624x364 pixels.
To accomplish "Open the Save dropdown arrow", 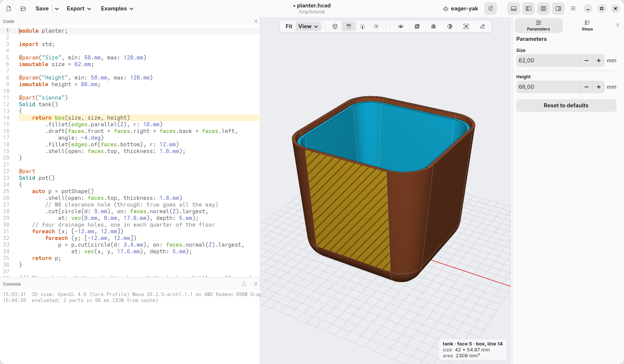I will tap(57, 9).
